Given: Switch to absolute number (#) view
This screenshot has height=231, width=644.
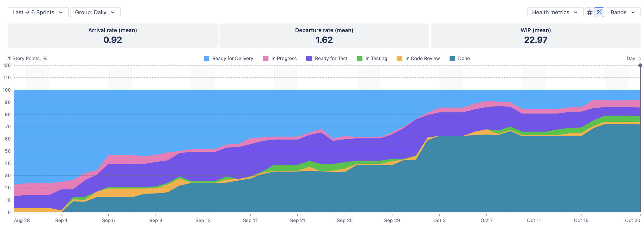Looking at the screenshot, I should tap(590, 12).
